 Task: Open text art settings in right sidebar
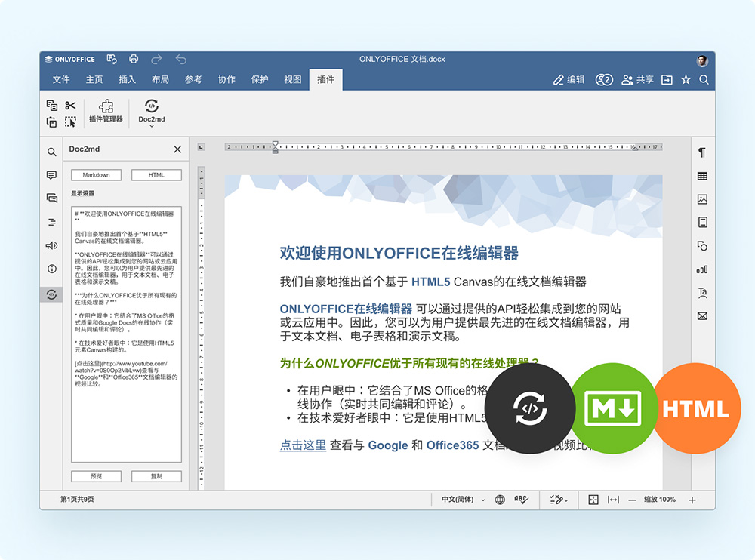pos(702,293)
